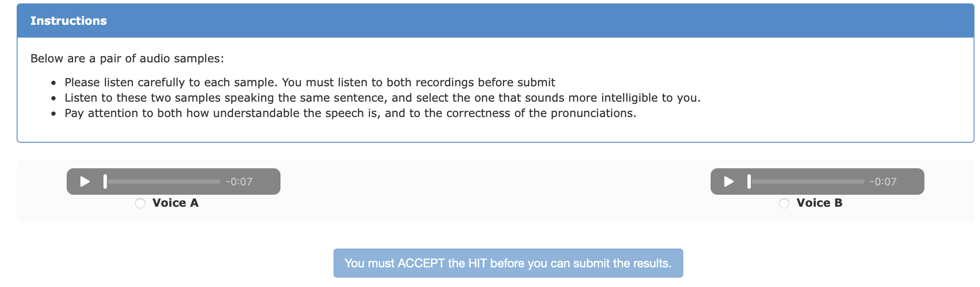Click the "Voice B" text label
This screenshot has width=980, height=287.
[819, 203]
